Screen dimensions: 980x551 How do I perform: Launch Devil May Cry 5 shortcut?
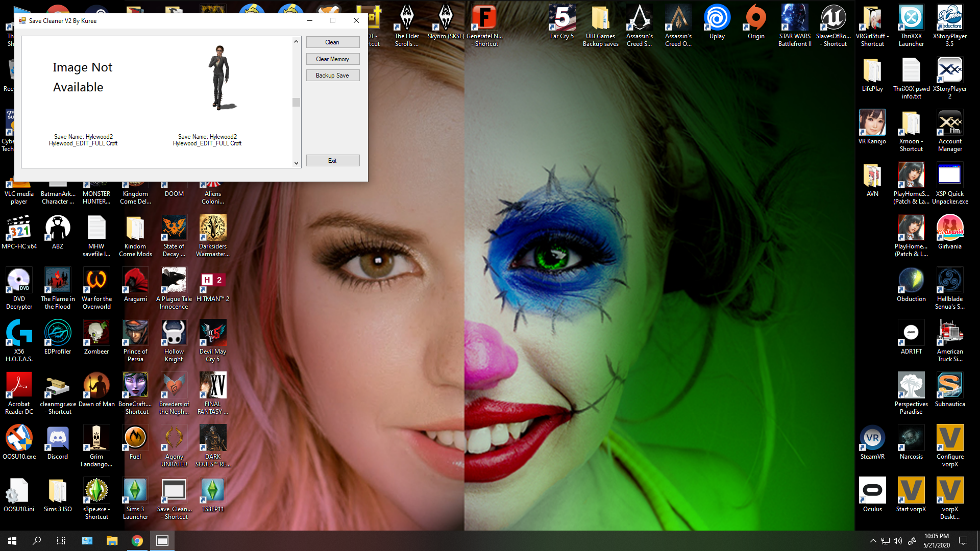tap(213, 341)
